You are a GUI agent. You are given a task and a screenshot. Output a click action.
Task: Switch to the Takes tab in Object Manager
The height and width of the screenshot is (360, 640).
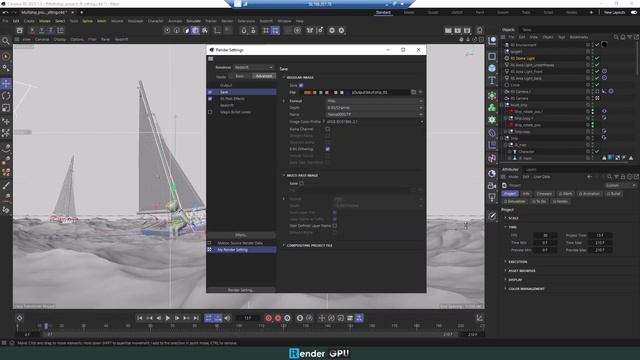point(527,29)
